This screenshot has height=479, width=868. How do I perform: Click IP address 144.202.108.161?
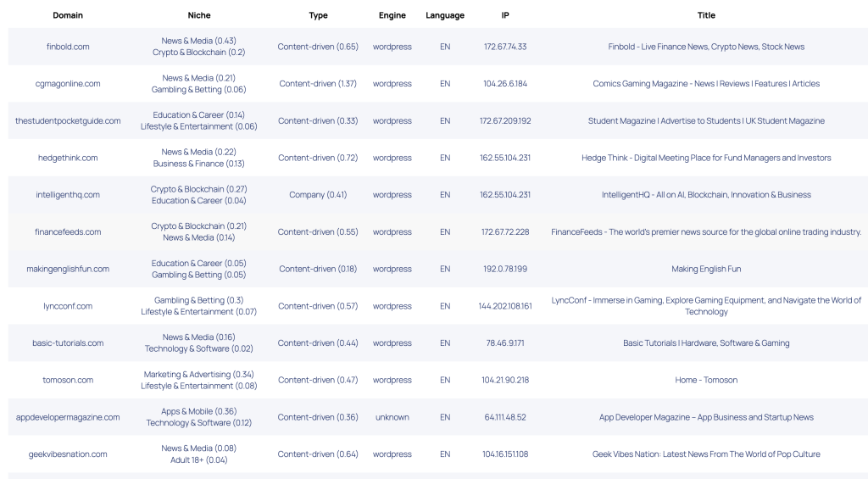[505, 306]
